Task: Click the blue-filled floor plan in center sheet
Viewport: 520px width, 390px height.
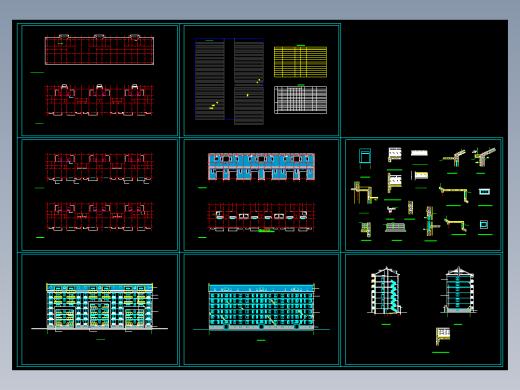Action: [261, 167]
